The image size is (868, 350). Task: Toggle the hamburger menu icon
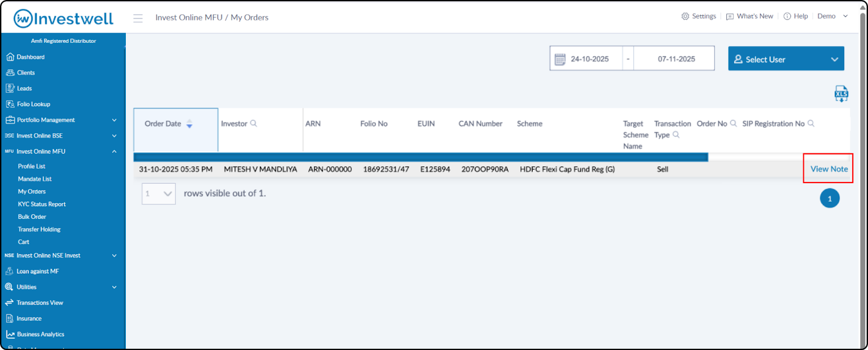[x=138, y=18]
